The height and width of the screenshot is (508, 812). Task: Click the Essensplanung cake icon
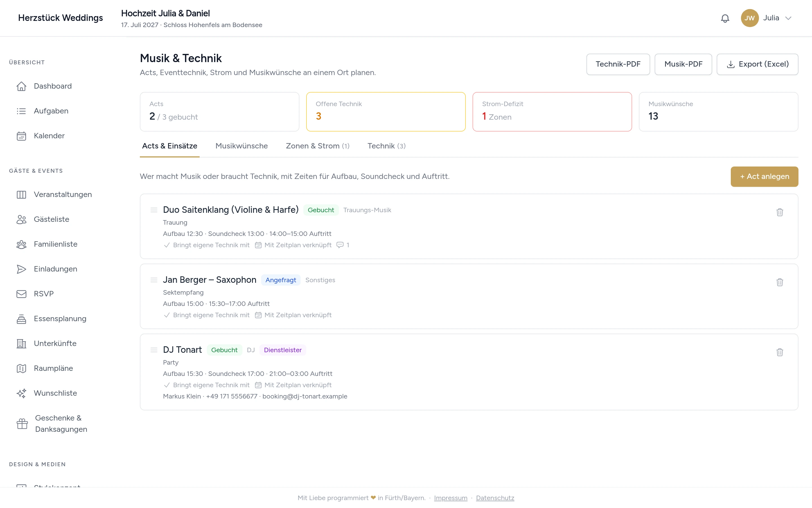(x=21, y=319)
